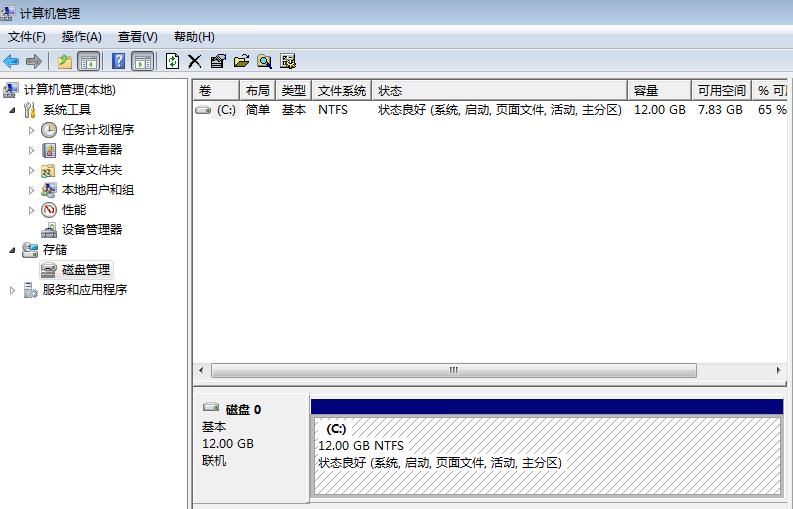Click the last toolbar settings icon
This screenshot has height=509, width=793.
[288, 62]
